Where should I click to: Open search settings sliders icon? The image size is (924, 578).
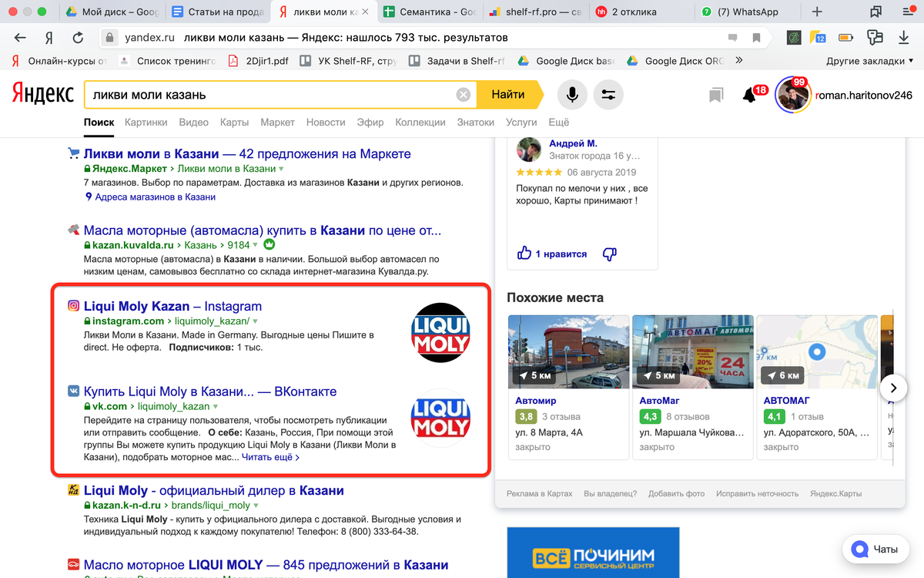608,95
